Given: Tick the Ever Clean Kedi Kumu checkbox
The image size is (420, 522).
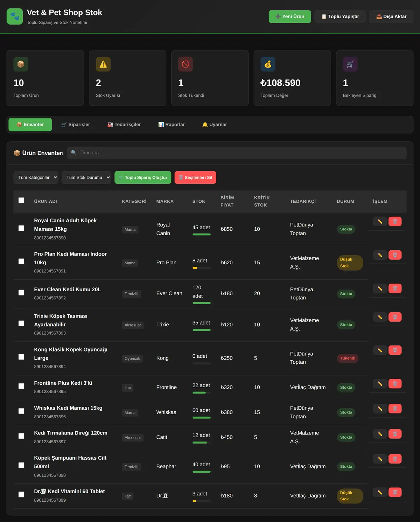Looking at the screenshot, I should pyautogui.click(x=21, y=292).
